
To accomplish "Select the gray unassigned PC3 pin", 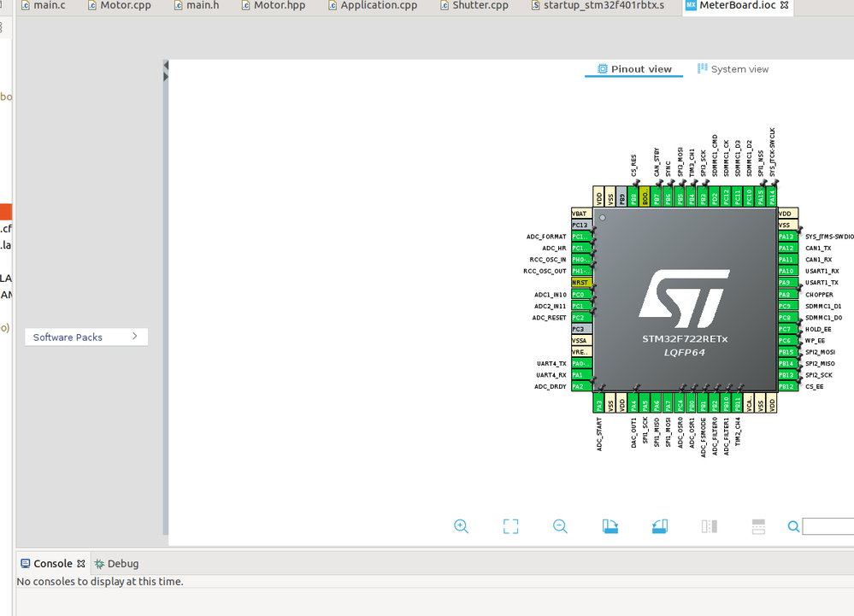I will click(581, 329).
